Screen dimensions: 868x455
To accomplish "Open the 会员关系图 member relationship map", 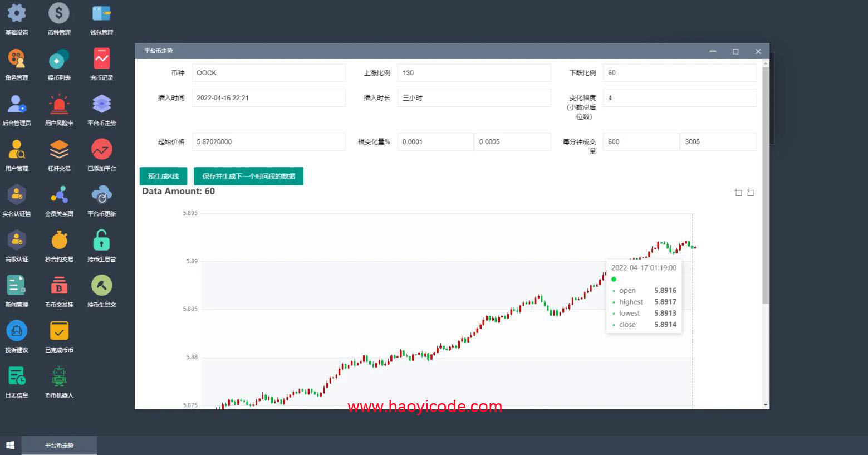I will 58,198.
